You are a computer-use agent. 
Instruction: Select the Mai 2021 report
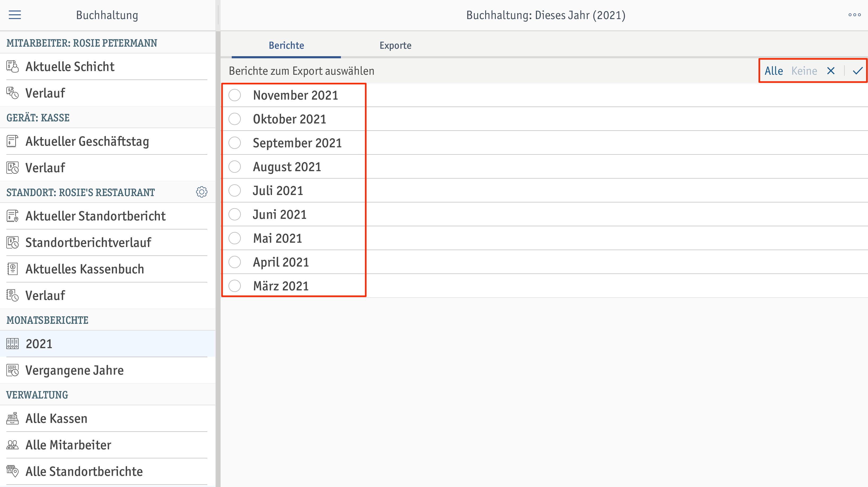coord(235,238)
